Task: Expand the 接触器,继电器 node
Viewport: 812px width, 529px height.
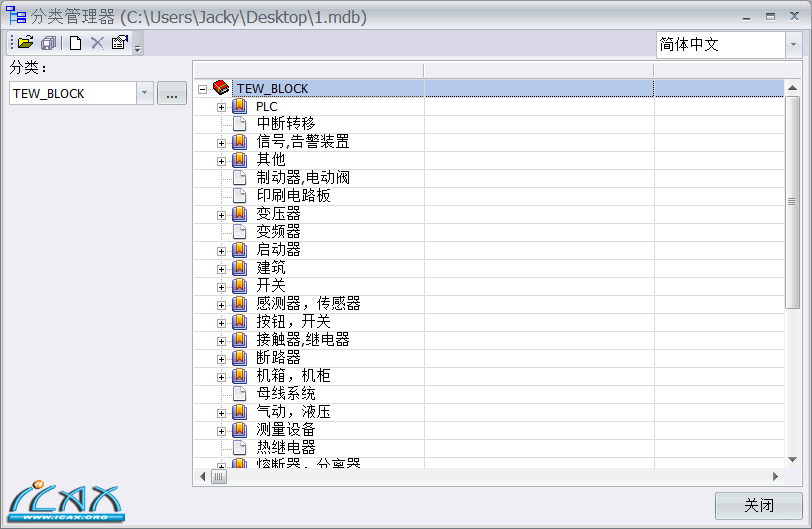Action: 221,341
